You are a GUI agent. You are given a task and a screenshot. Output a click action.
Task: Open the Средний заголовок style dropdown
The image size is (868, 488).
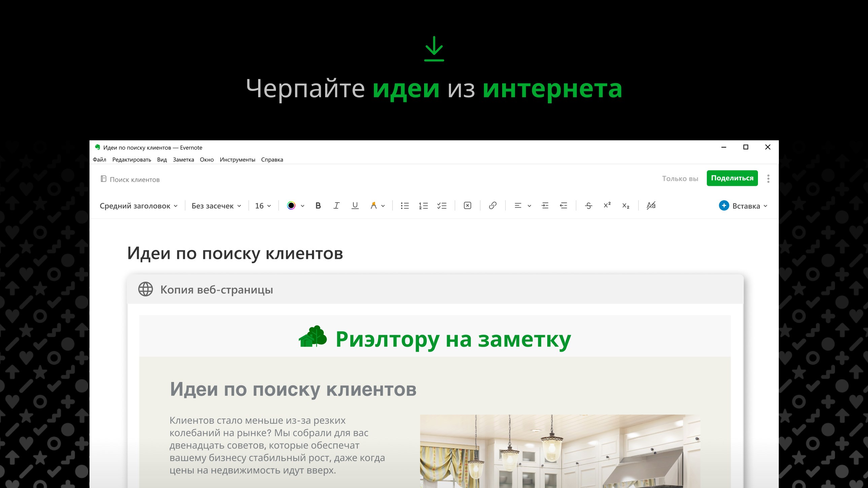138,206
